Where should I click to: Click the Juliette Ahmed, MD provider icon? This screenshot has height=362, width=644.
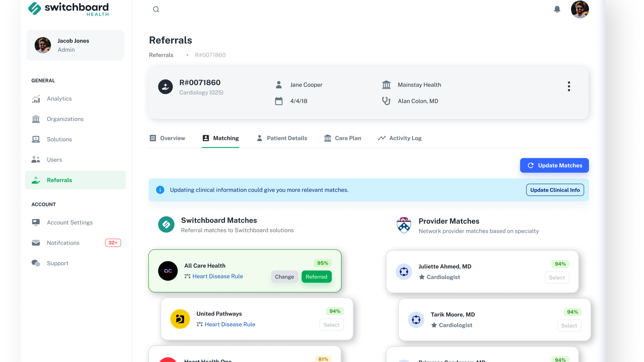(x=404, y=271)
